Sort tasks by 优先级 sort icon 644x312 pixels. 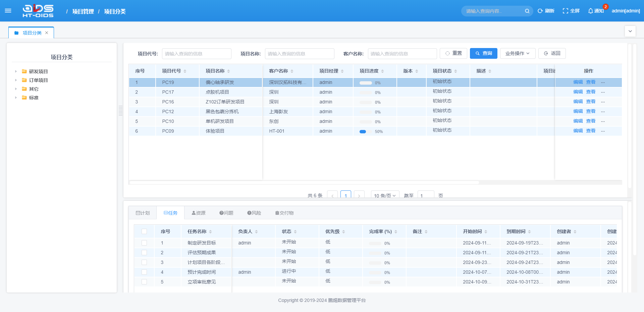[x=343, y=232]
